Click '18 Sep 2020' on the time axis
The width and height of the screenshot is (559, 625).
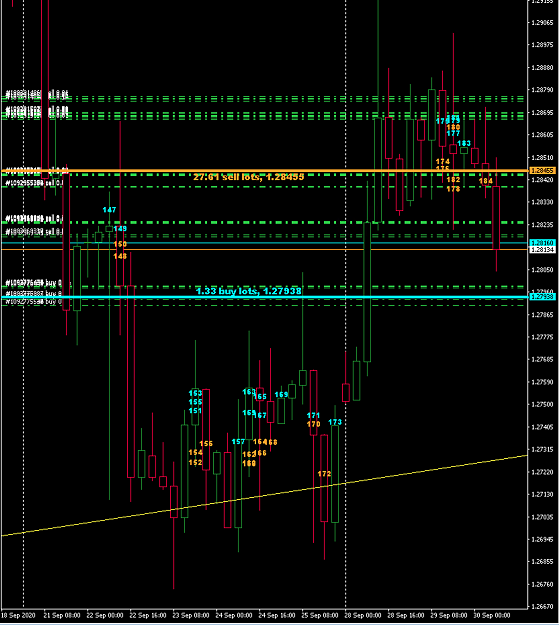tap(18, 615)
